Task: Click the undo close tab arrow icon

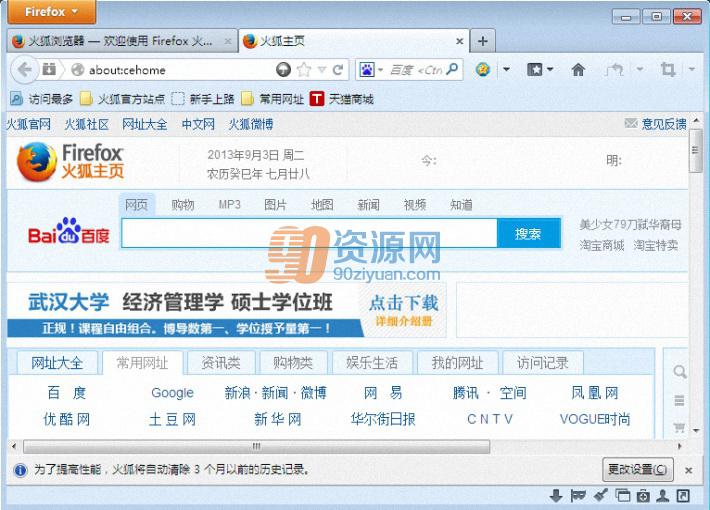Action: point(614,69)
